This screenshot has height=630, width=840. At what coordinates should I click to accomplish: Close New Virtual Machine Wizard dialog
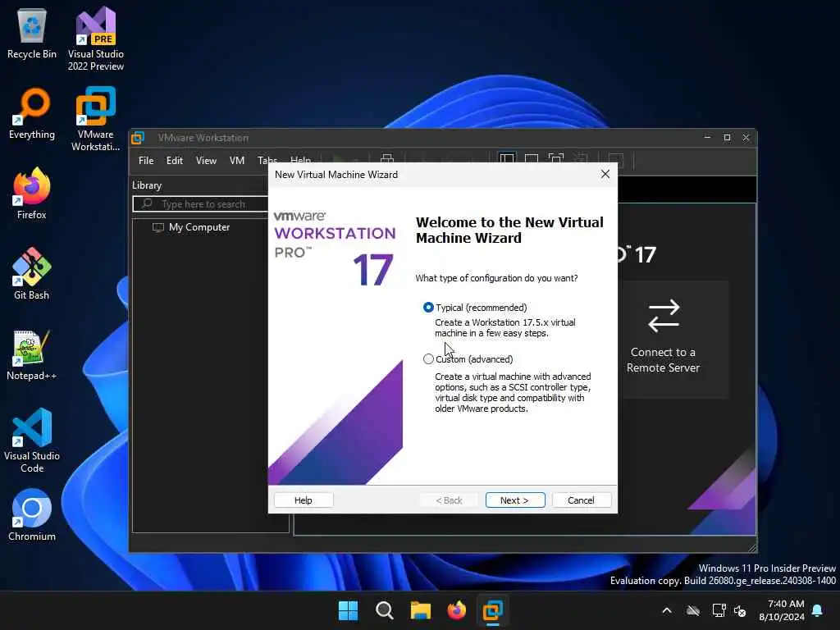point(605,174)
